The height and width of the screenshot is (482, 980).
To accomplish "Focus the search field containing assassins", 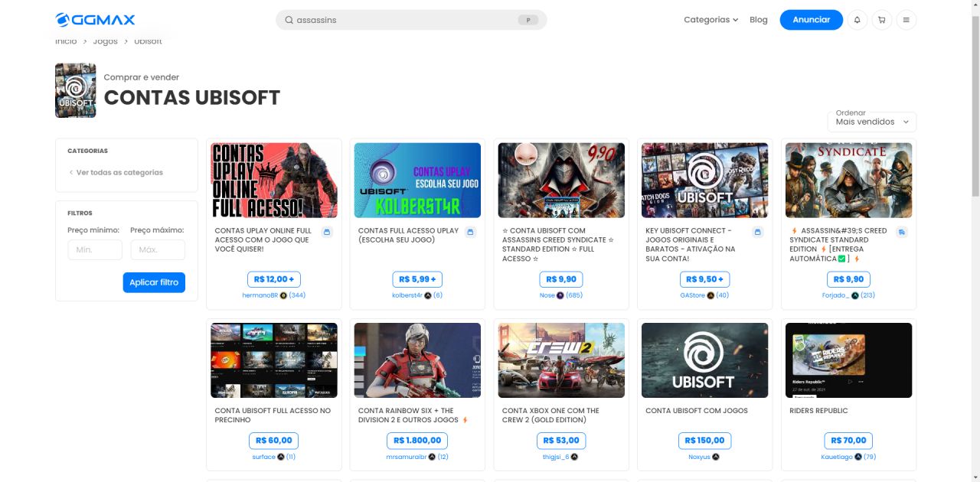I will tap(411, 20).
